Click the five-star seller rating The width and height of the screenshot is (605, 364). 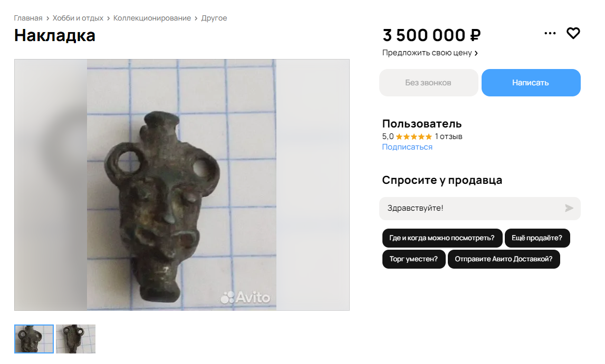pos(414,137)
